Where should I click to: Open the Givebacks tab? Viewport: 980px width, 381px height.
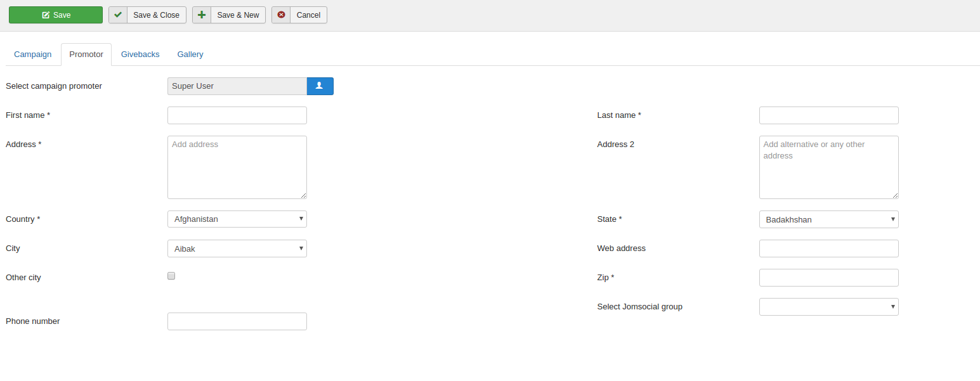click(140, 55)
